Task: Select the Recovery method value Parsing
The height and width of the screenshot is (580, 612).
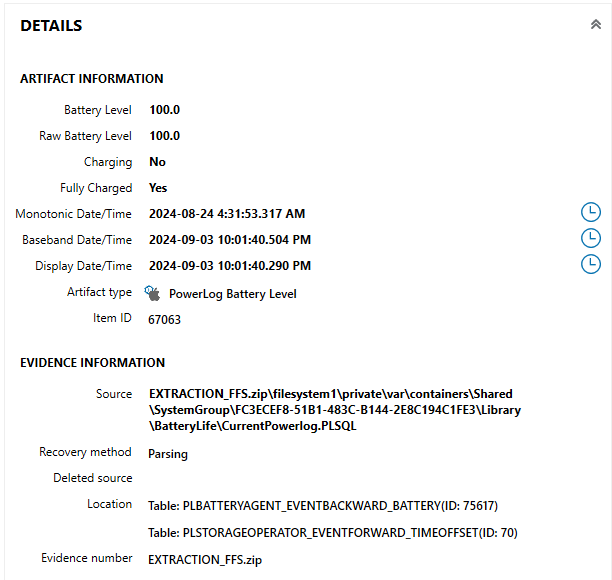Action: pyautogui.click(x=168, y=454)
